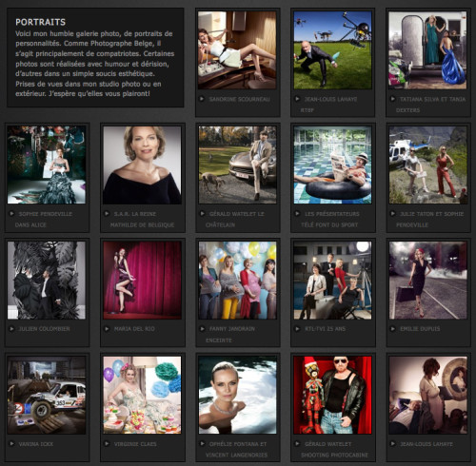Viewport: 476px width, 466px height.
Task: Click arrow icon beside RTL-TVI 25 ans
Action: 297,328
